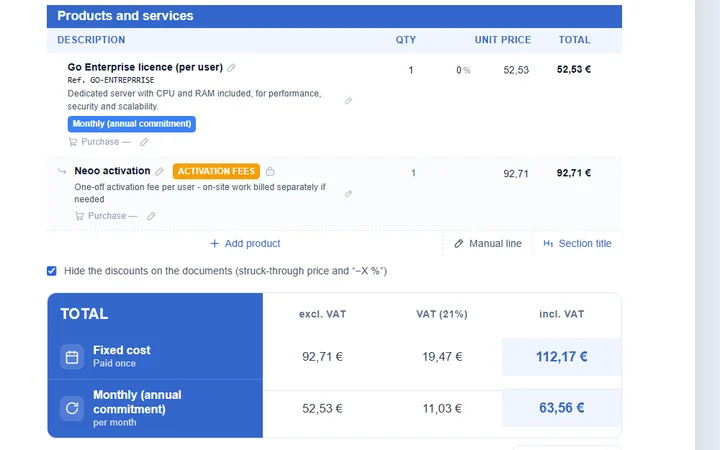Screen dimensions: 720x450
Task: Add a new product line
Action: (x=245, y=244)
